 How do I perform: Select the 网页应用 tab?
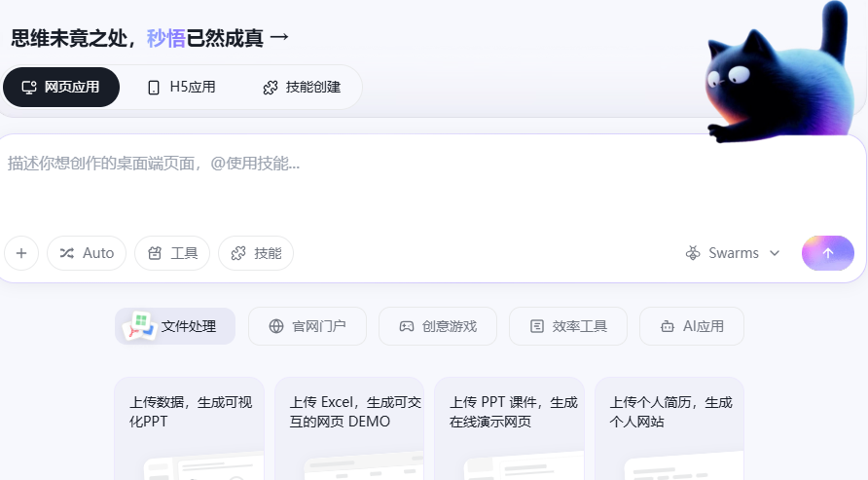61,88
